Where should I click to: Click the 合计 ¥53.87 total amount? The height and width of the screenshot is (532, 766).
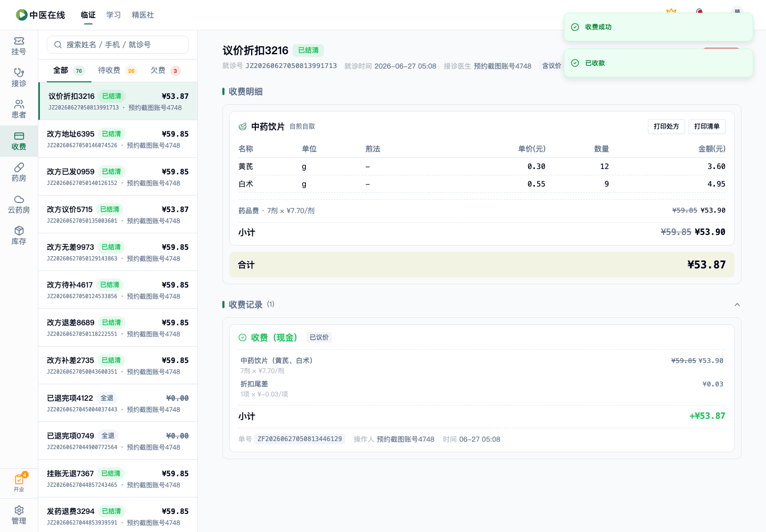(x=706, y=265)
